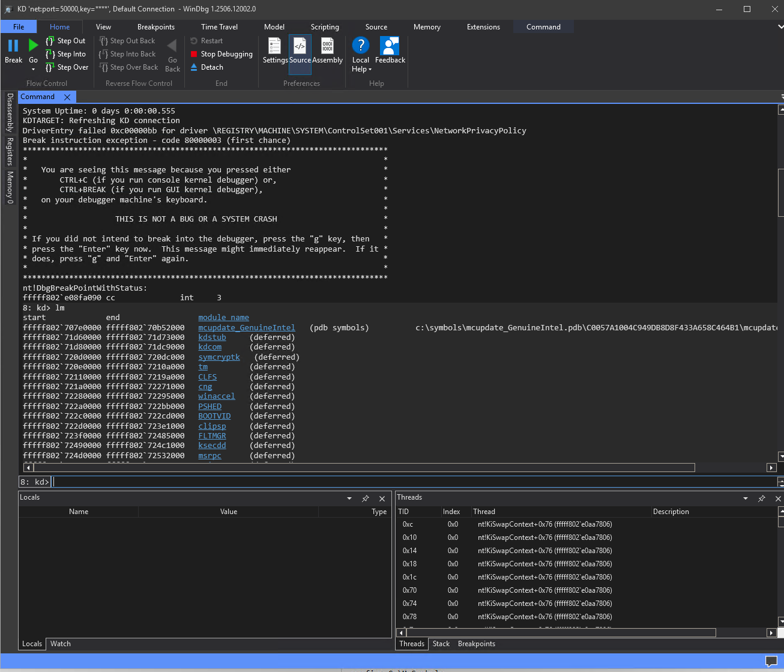Image resolution: width=784 pixels, height=672 pixels.
Task: Pin the Threads panel
Action: coord(762,498)
